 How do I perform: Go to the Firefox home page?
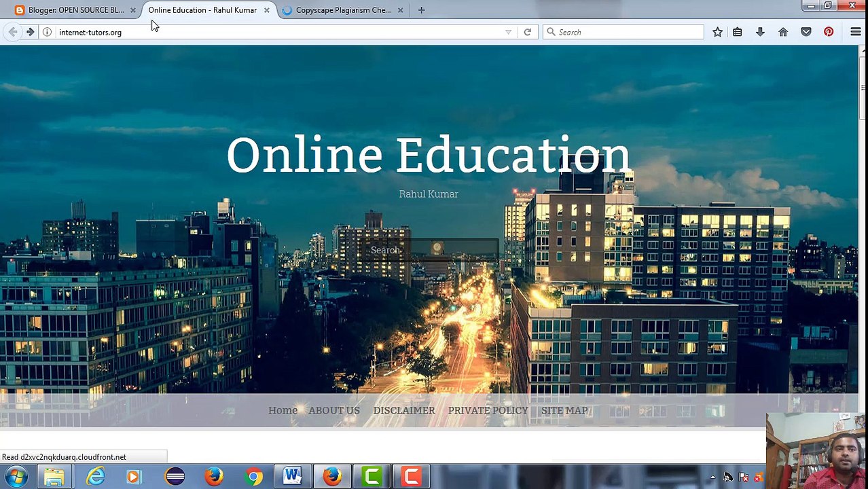[783, 32]
